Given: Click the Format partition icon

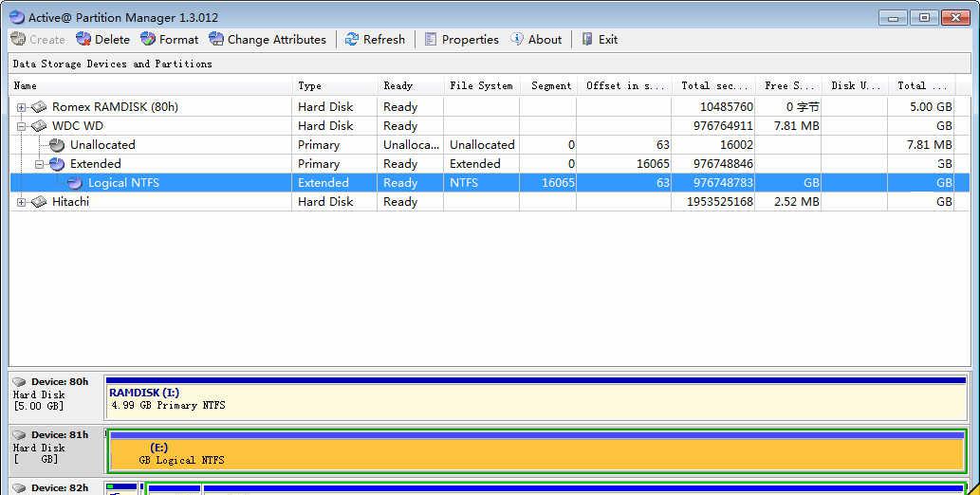Looking at the screenshot, I should pyautogui.click(x=147, y=40).
